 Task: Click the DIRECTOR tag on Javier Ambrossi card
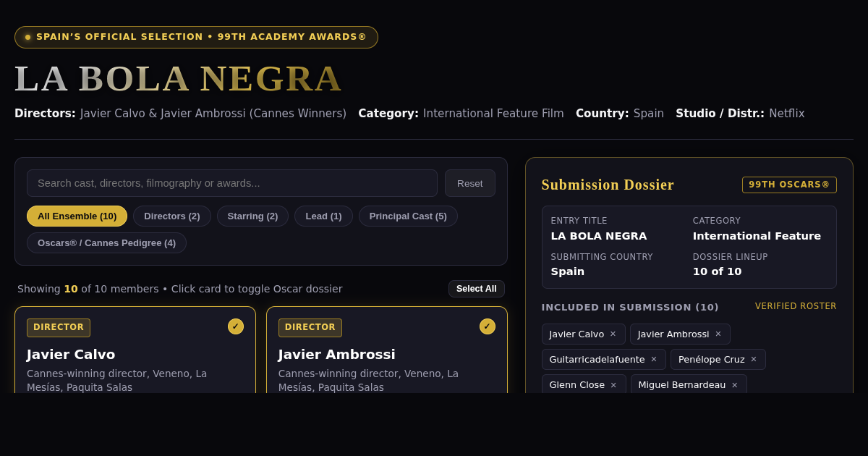point(310,327)
